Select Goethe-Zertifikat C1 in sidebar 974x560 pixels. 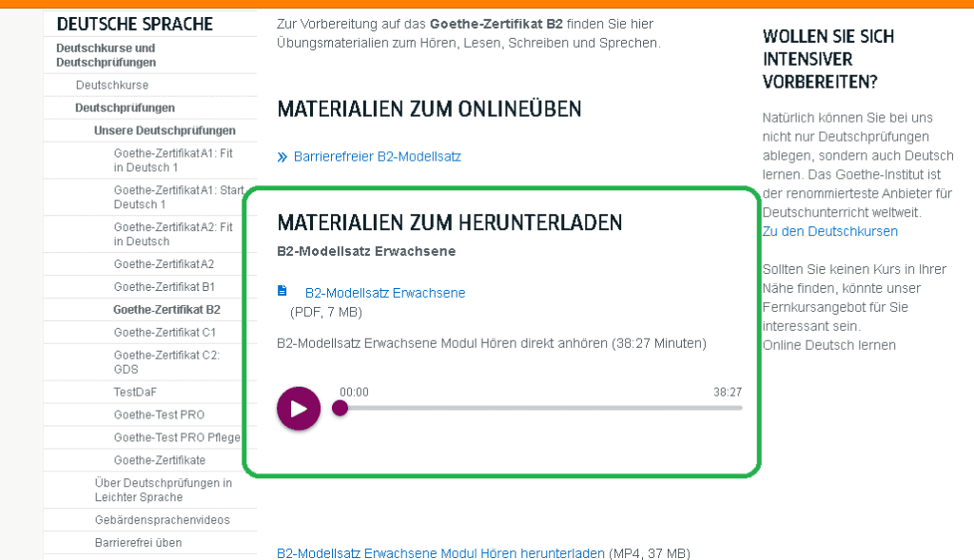(165, 333)
